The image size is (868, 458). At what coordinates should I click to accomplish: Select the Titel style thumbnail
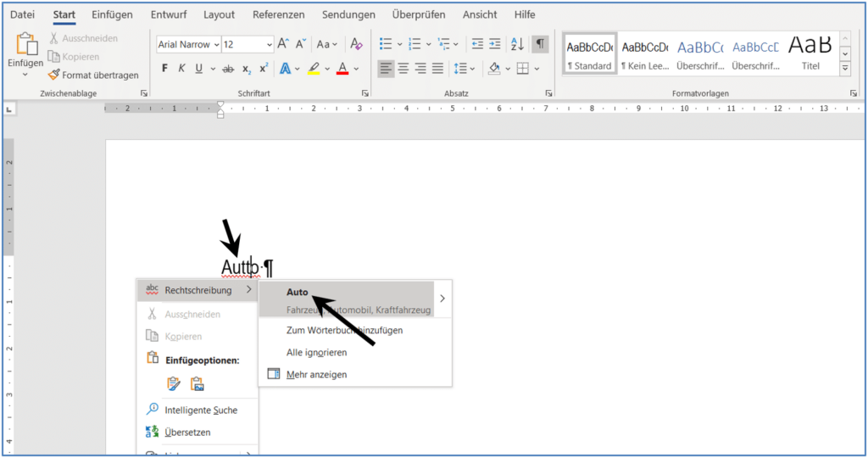click(x=810, y=52)
